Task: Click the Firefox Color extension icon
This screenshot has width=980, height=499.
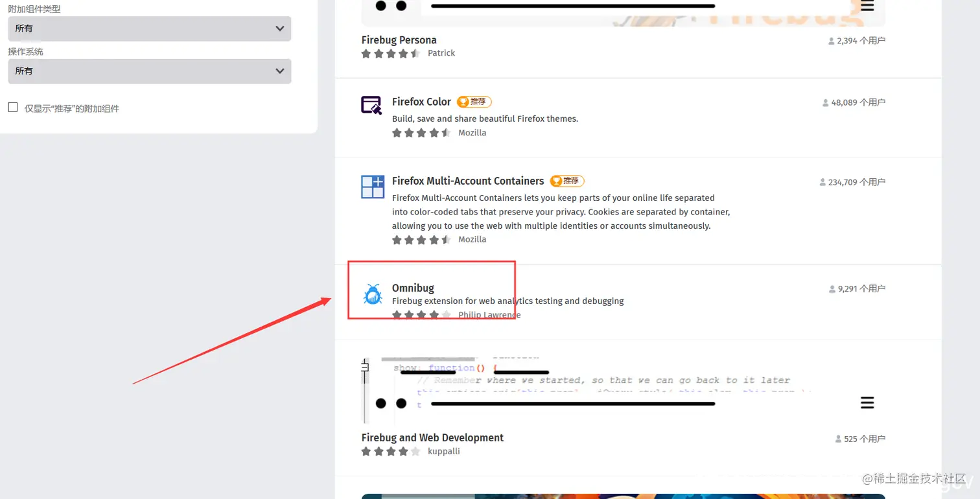Action: (372, 105)
